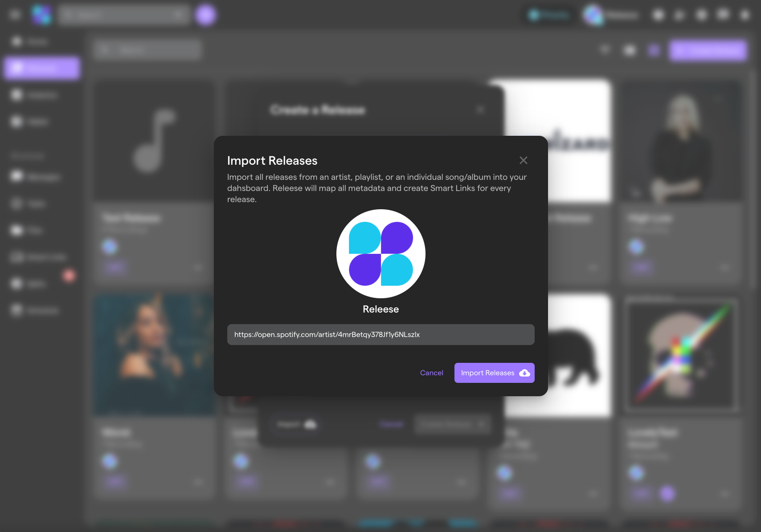Click the Releese artist name text

(x=381, y=309)
